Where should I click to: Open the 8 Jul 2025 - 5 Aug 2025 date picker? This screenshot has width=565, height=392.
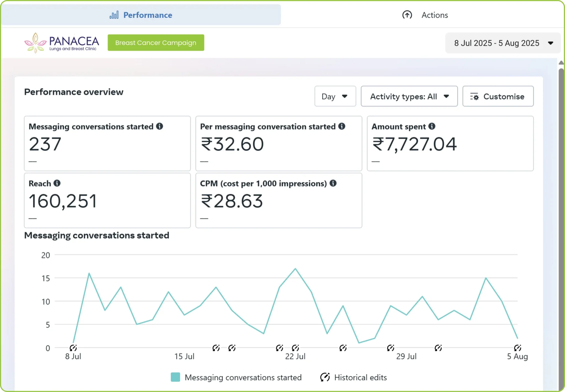click(503, 43)
